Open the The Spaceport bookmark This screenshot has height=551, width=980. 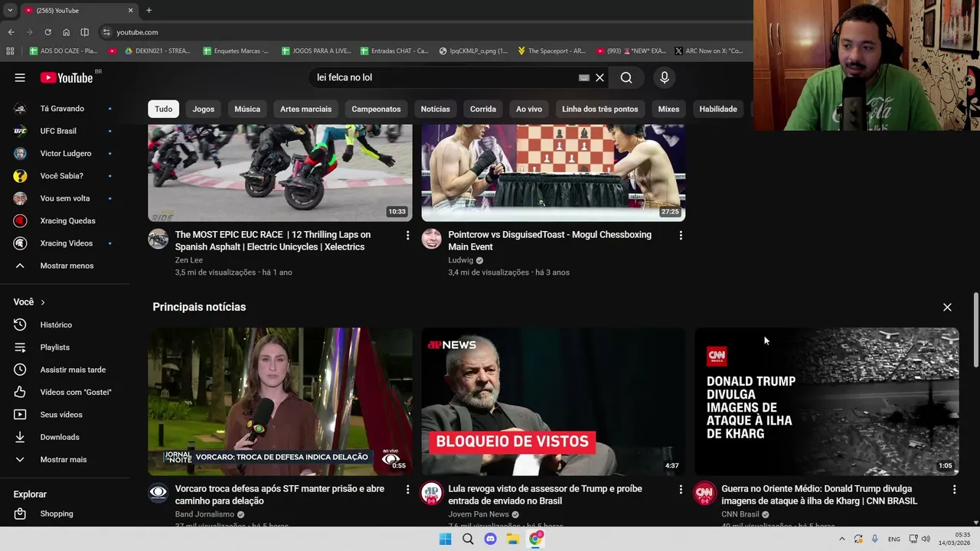[551, 51]
